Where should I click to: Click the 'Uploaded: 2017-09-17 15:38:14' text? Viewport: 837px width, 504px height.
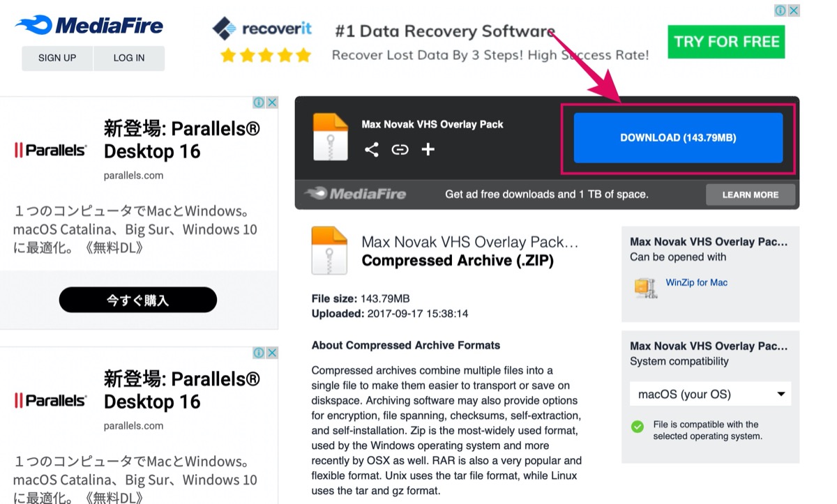pos(390,314)
